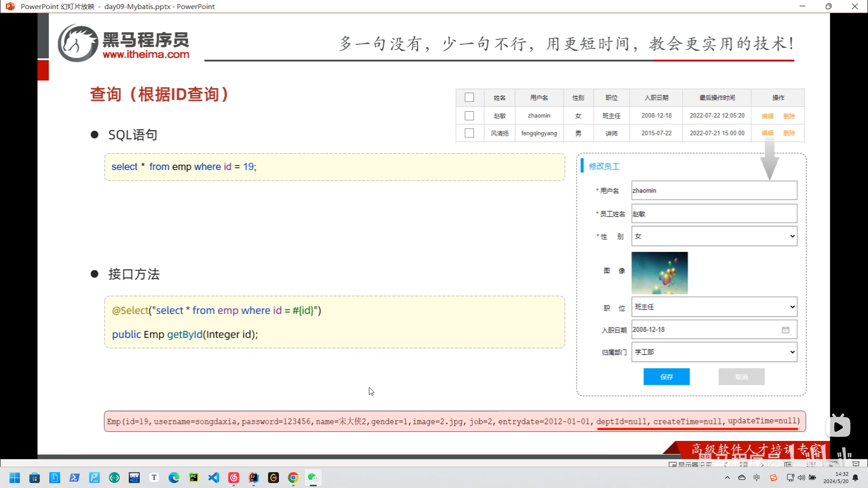868x488 pixels.
Task: Tick the select-all checkbox in table header
Action: [x=469, y=97]
